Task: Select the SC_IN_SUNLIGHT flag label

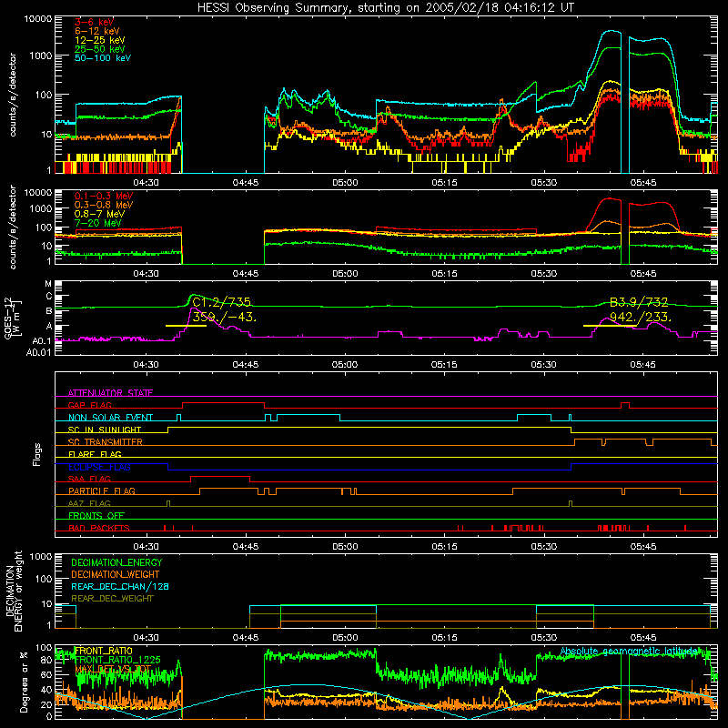Action: click(105, 430)
